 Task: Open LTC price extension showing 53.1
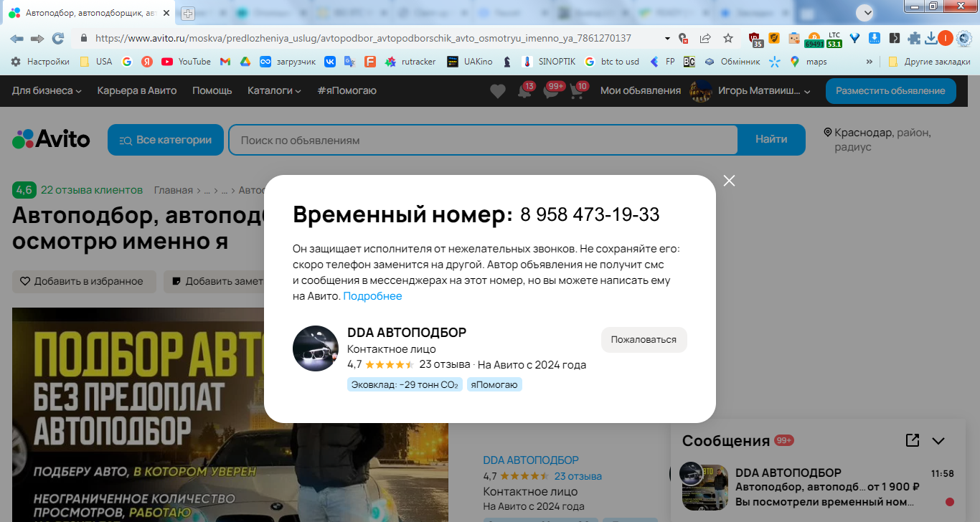[834, 39]
